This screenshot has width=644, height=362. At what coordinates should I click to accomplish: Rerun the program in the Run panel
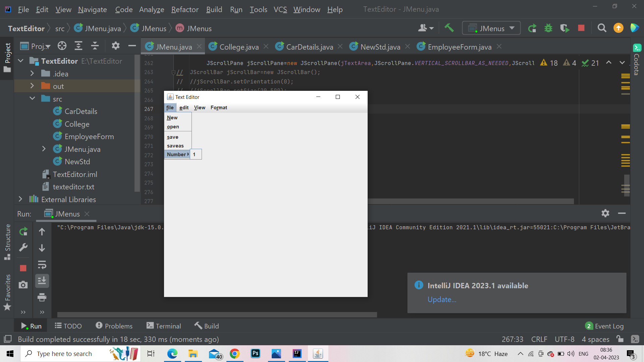pyautogui.click(x=23, y=231)
